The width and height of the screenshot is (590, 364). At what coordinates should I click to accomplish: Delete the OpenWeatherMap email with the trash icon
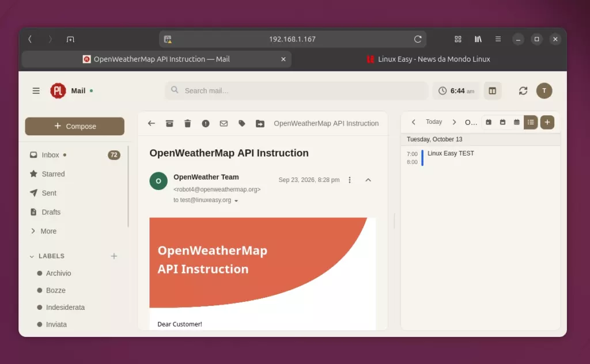click(187, 123)
